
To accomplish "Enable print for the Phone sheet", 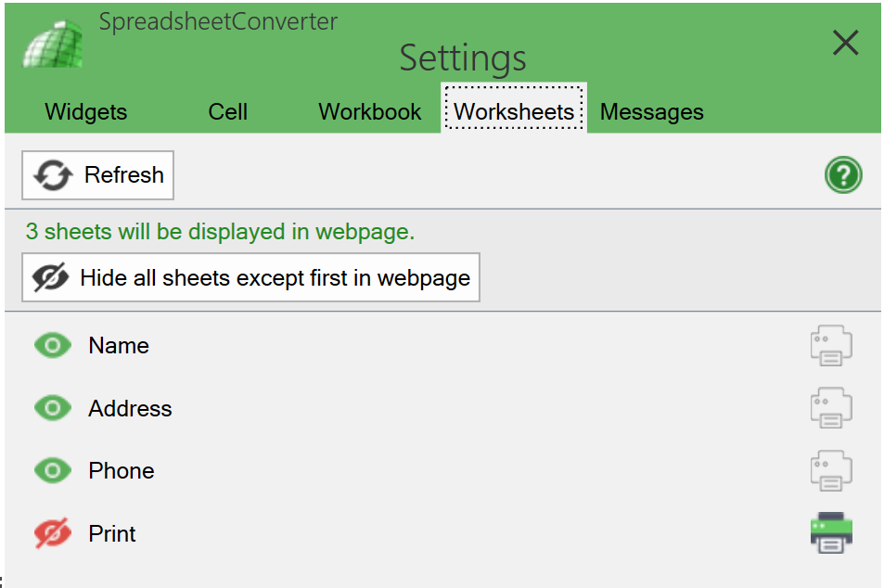I will coord(830,470).
